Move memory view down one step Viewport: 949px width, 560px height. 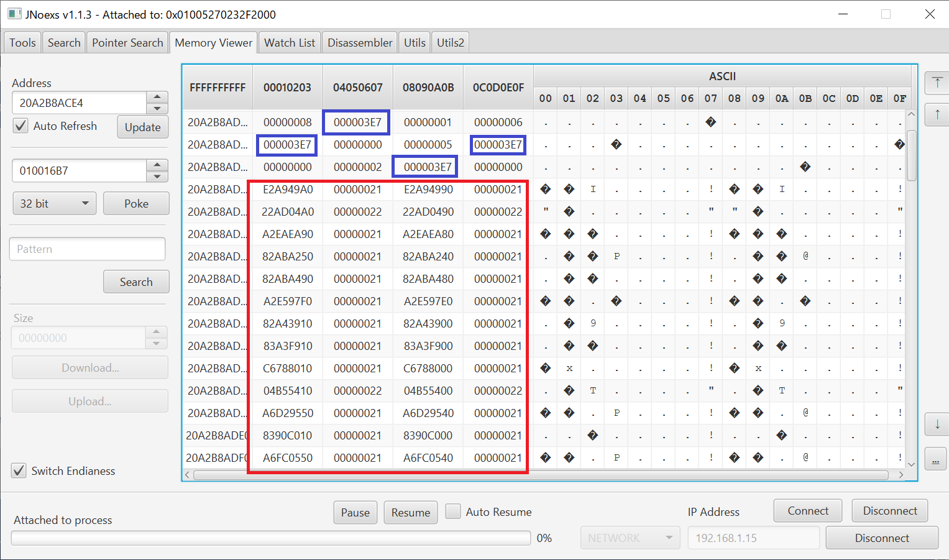coord(937,425)
